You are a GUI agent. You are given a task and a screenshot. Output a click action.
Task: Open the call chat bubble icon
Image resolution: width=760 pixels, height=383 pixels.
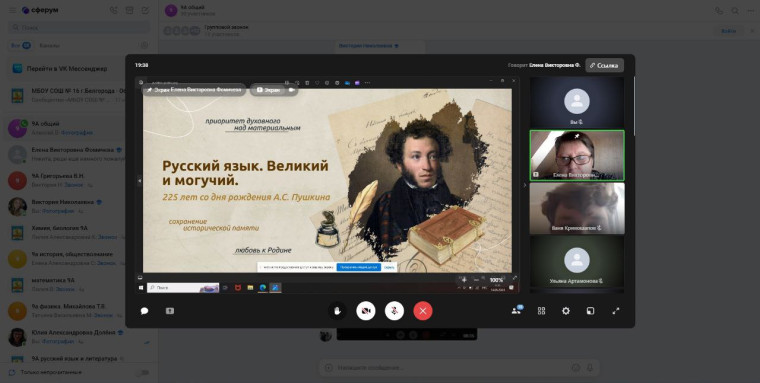tap(144, 311)
